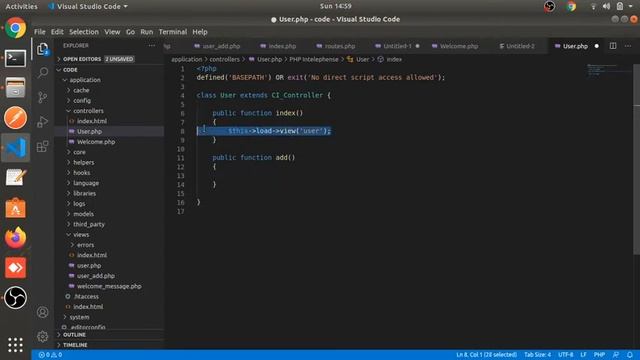Click the controllers breadcrumb segment
Image resolution: width=640 pixels, height=360 pixels.
click(x=224, y=59)
